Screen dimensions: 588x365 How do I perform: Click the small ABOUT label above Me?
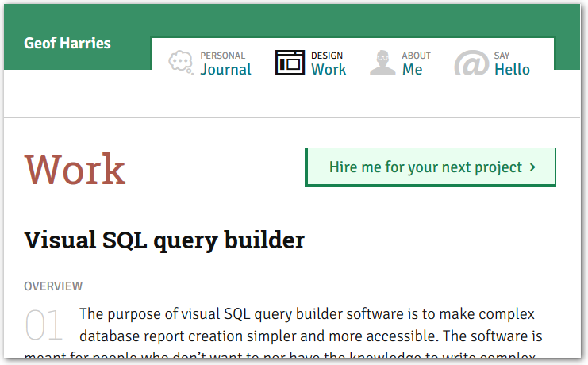[x=416, y=56]
